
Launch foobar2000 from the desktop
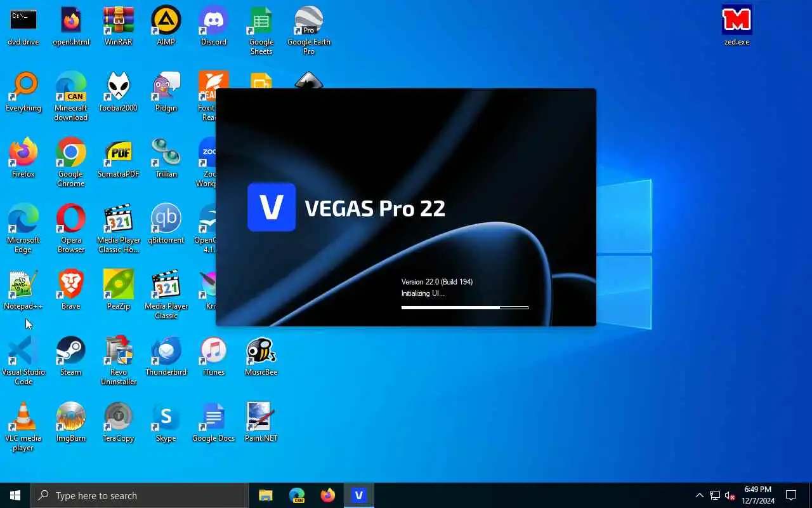pos(119,92)
